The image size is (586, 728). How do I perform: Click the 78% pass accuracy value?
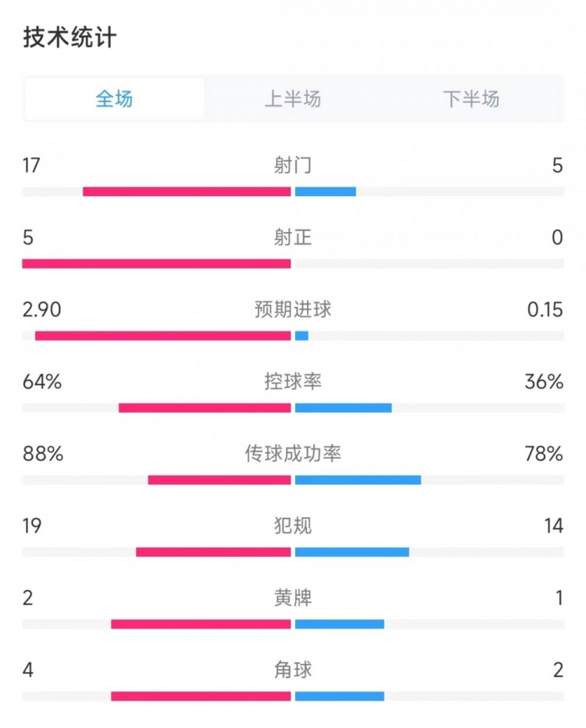pyautogui.click(x=545, y=453)
